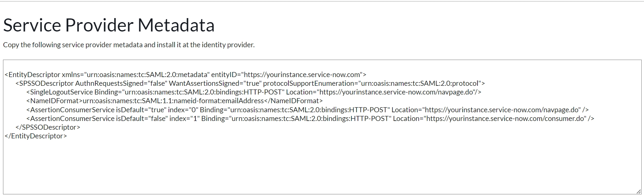Click the AuthnRequestsSigned="false" attribute
Image resolution: width=644 pixels, height=195 pixels.
pyautogui.click(x=121, y=83)
